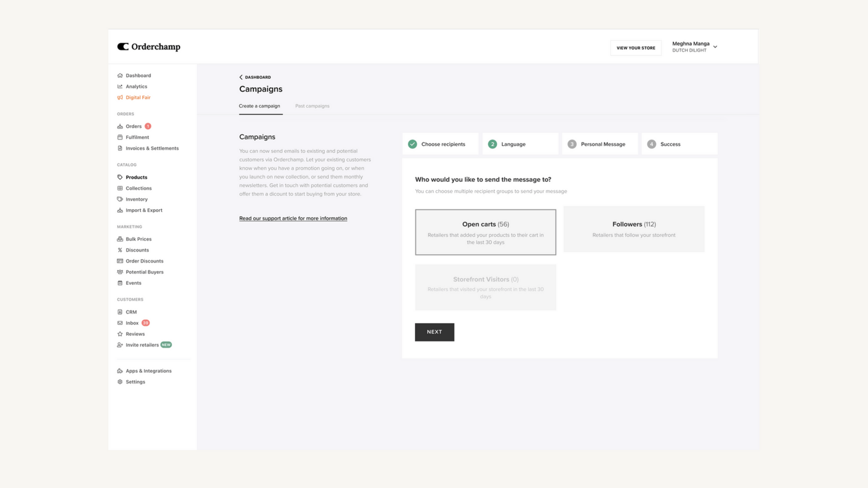The height and width of the screenshot is (488, 868).
Task: Click the Orderchamp logo
Action: [x=149, y=47]
